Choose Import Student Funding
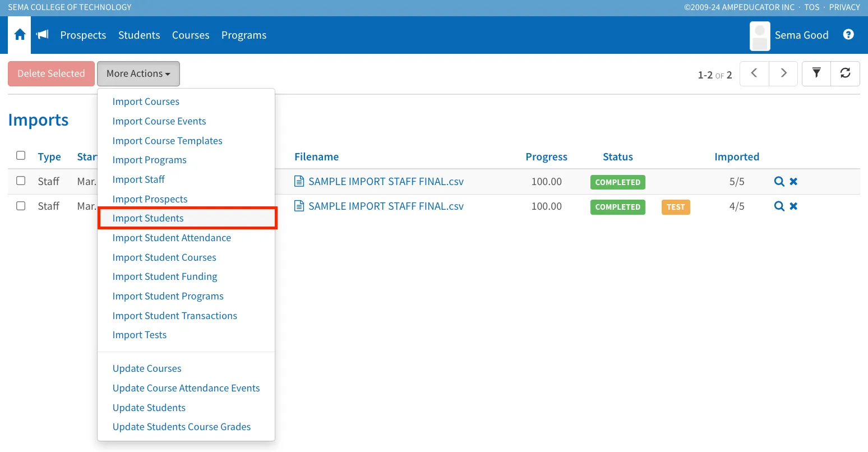868x452 pixels. [165, 276]
